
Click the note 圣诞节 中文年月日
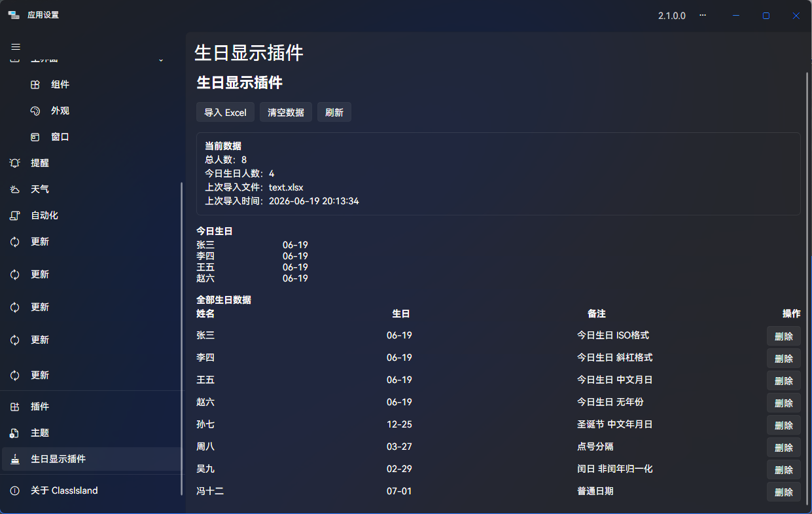(614, 424)
